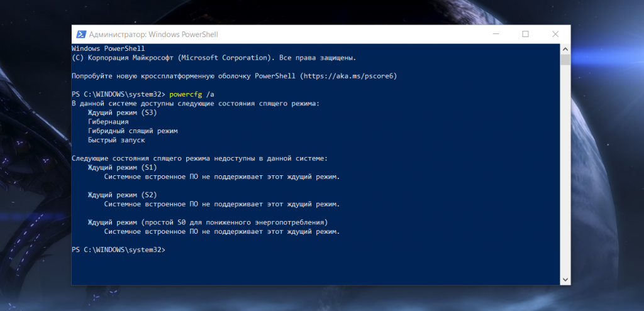
Task: Click the line 'Ждущий режим (S3)'
Action: click(123, 112)
